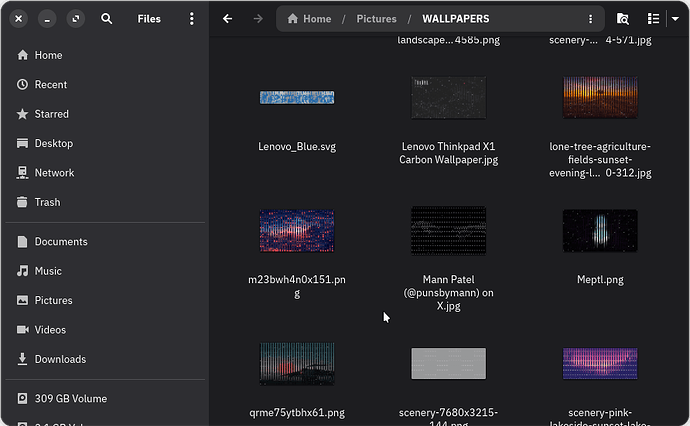The image size is (690, 426).
Task: Click the Network icon in sidebar
Action: tap(22, 173)
